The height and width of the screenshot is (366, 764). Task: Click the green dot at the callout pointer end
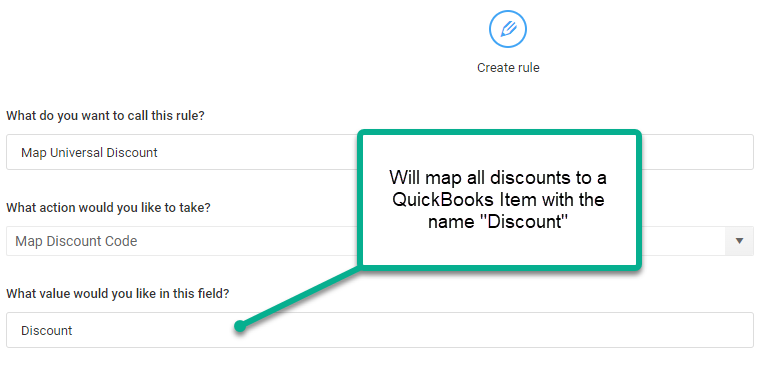coord(239,326)
